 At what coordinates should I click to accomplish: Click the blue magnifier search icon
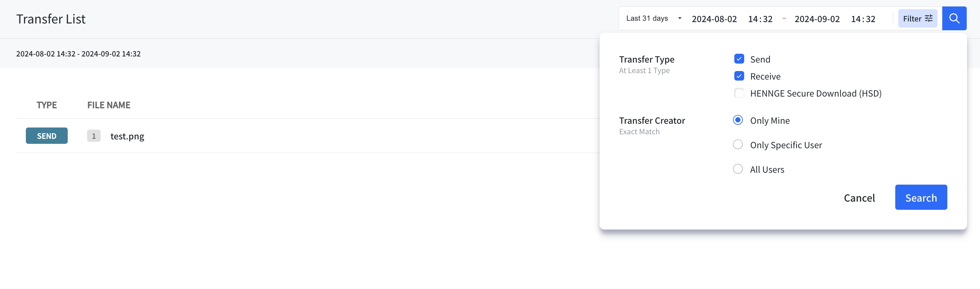(x=954, y=18)
